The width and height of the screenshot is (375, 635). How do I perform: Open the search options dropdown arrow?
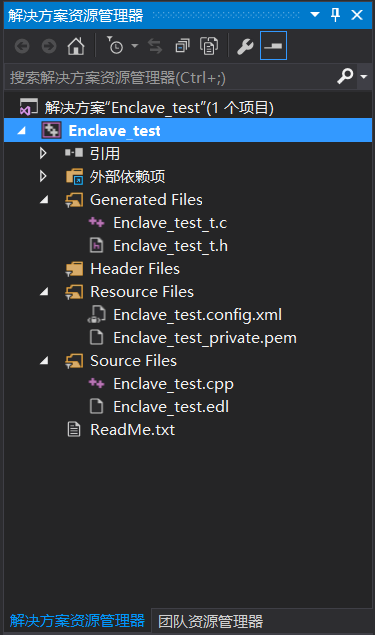364,76
